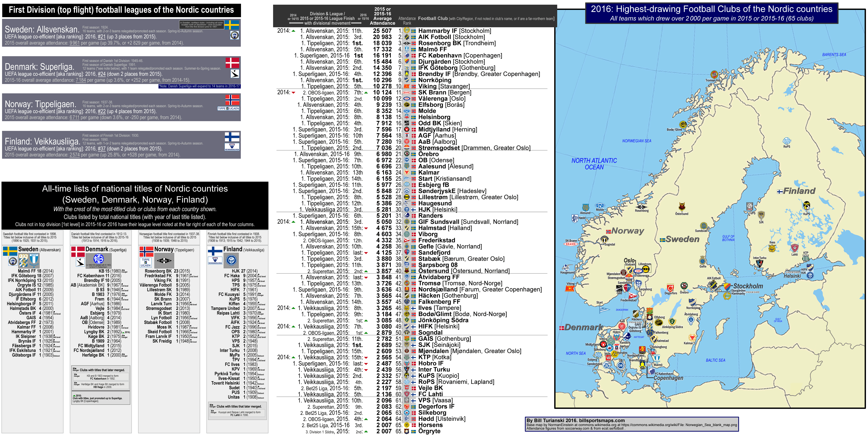Click the Veikkausliiga logo in Finland panel
Viewport: 868px width, 435px height.
pos(232,147)
